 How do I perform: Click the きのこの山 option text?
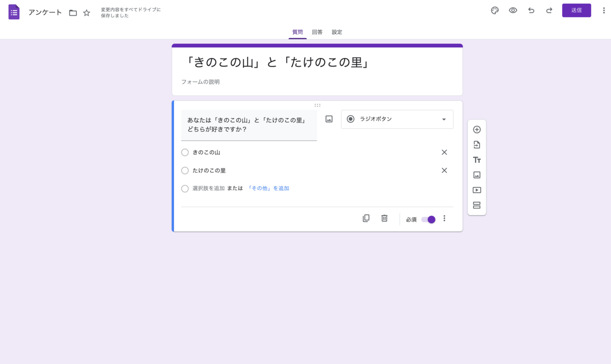206,152
